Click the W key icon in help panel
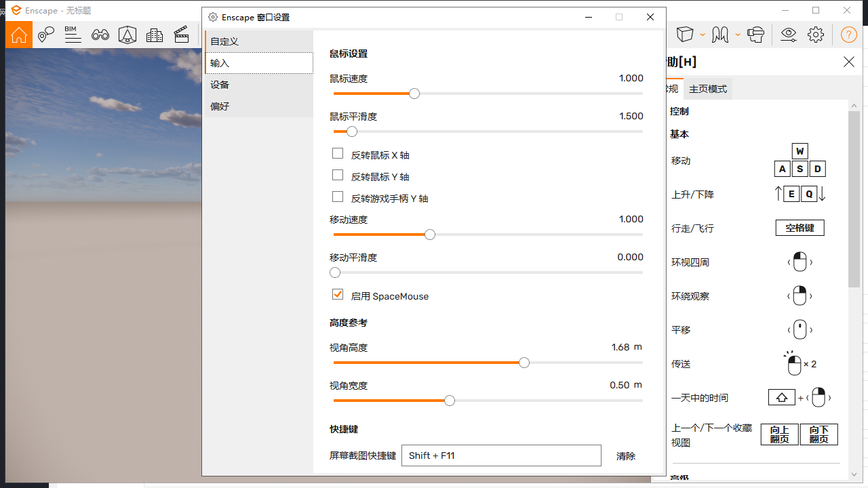This screenshot has width=868, height=488. coord(800,151)
